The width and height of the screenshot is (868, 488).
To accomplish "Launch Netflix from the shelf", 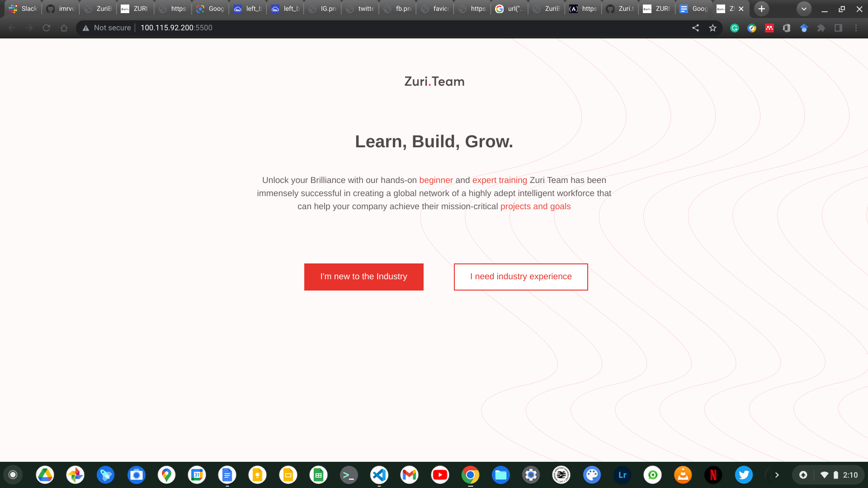I will (x=713, y=475).
